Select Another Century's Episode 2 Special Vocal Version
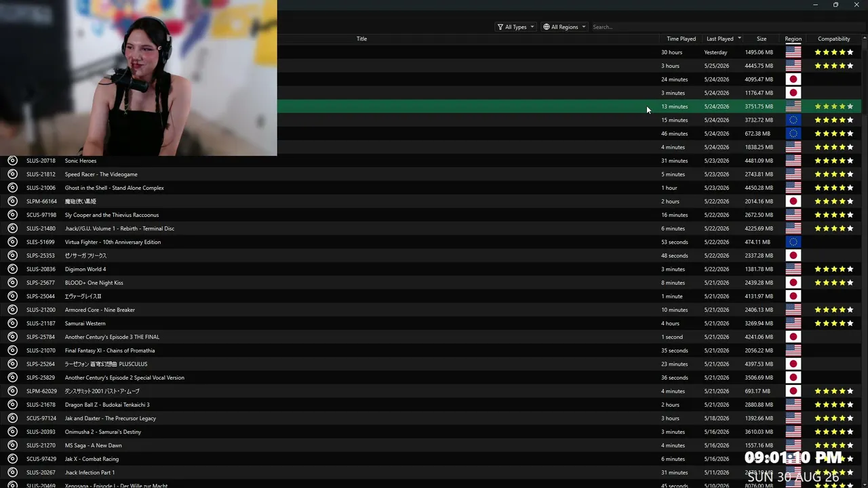The height and width of the screenshot is (488, 868). 125,378
